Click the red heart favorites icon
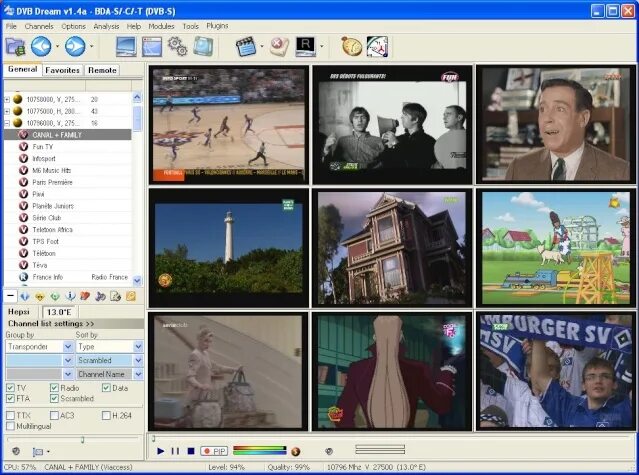Viewport: 639px width, 475px height. point(85,296)
